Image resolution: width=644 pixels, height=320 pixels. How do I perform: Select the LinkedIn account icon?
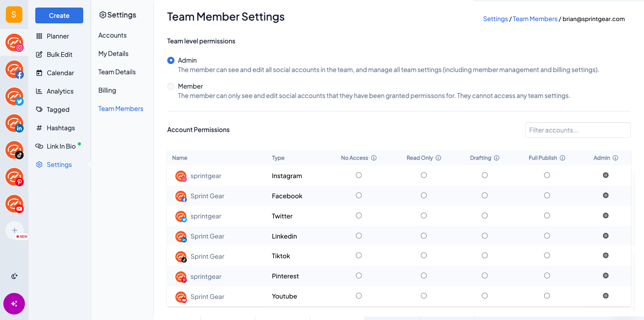14,123
